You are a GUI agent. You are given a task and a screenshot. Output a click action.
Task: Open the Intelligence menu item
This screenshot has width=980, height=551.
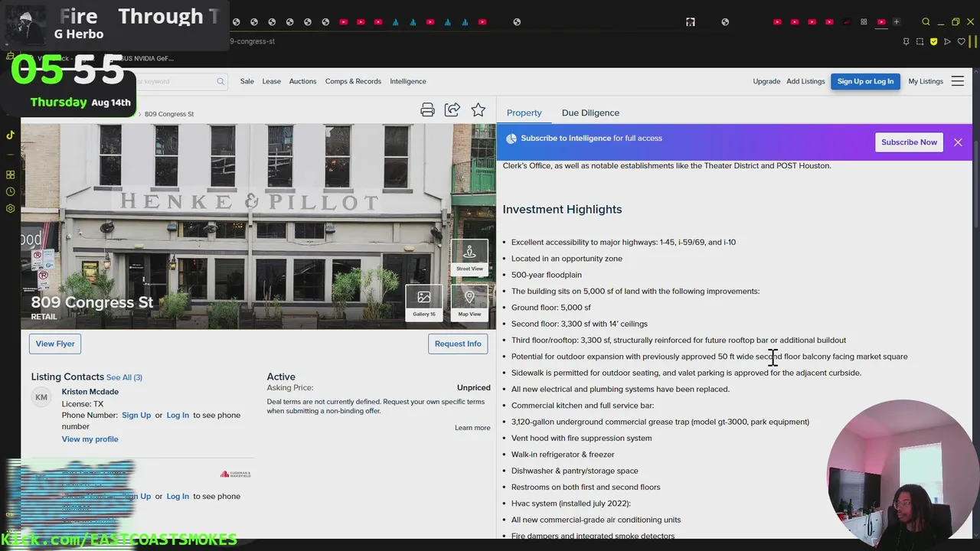point(408,81)
